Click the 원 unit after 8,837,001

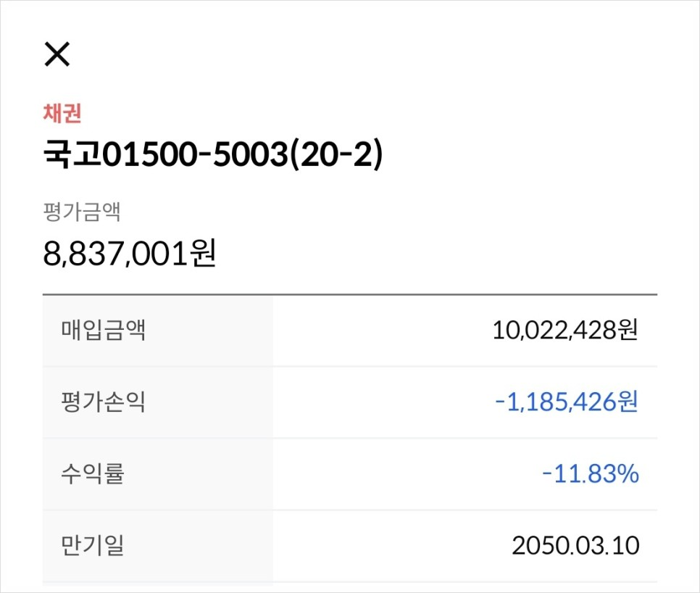(x=203, y=253)
